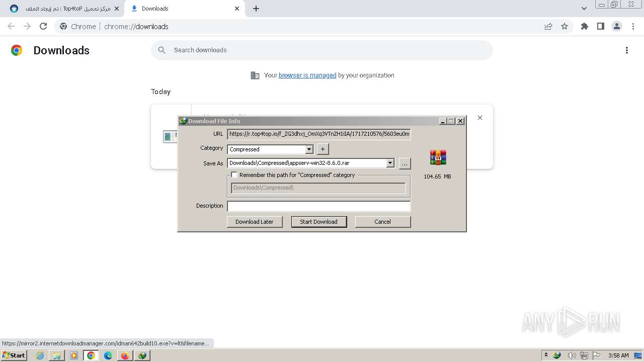
Task: Click the Chrome logo beside Downloads heading
Action: (17, 50)
